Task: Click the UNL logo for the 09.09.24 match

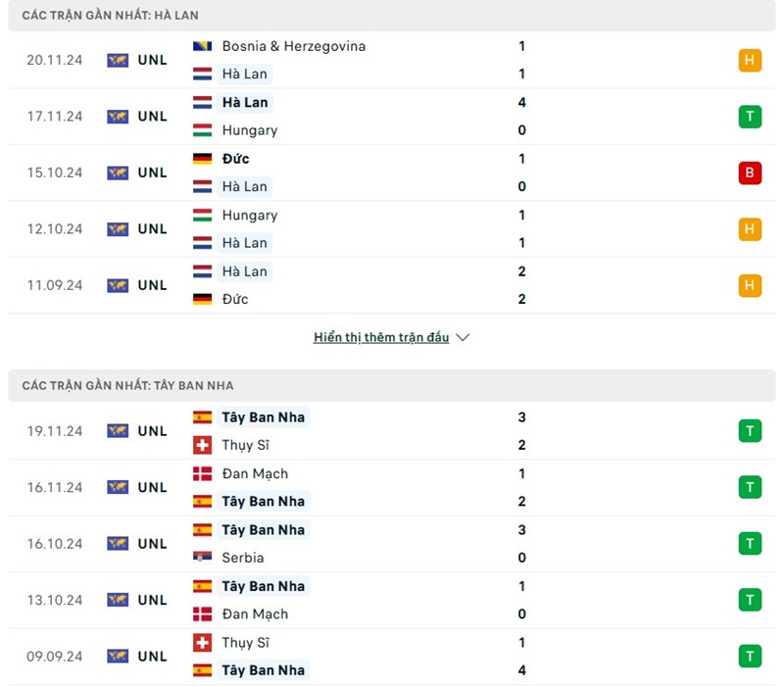Action: (118, 656)
